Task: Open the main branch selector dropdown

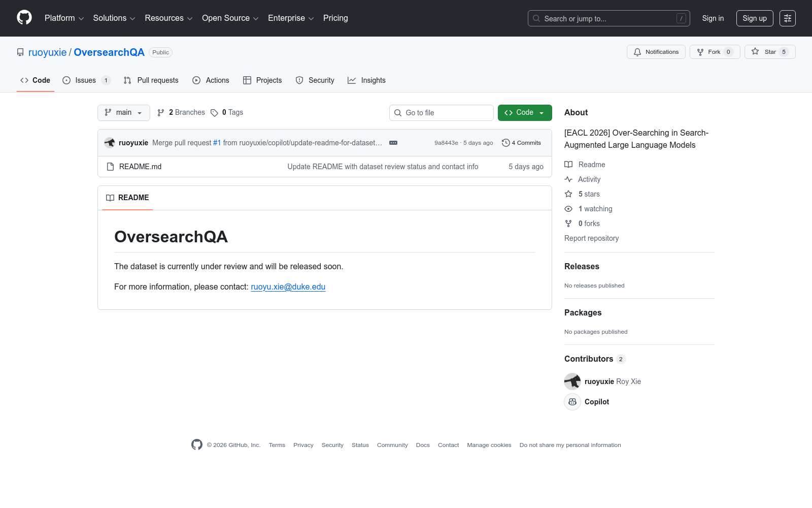Action: 124,113
